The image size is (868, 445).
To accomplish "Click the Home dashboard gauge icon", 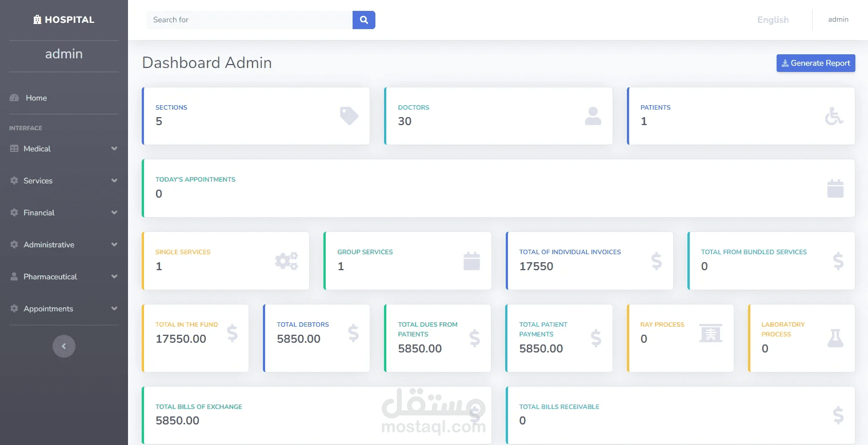I will click(x=15, y=98).
